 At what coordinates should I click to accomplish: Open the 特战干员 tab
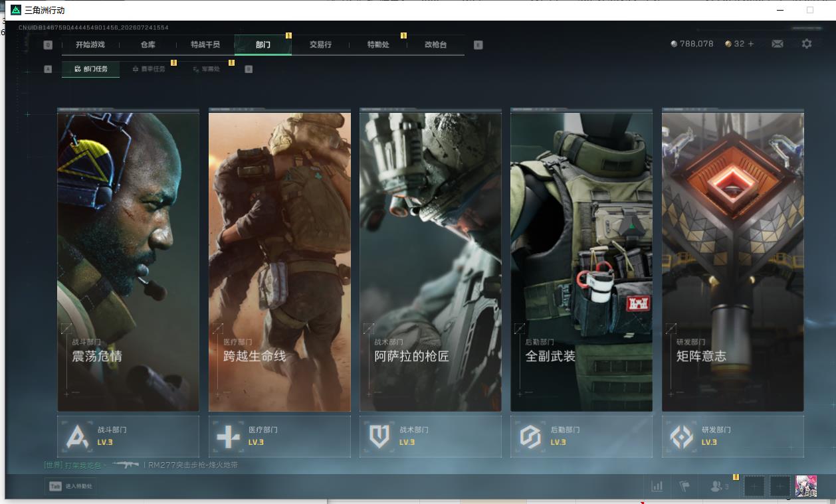coord(205,44)
